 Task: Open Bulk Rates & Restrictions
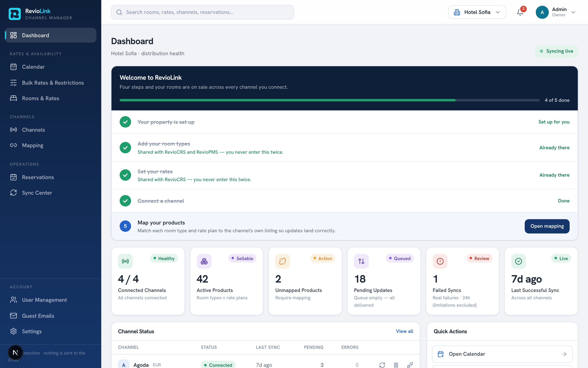tap(51, 83)
